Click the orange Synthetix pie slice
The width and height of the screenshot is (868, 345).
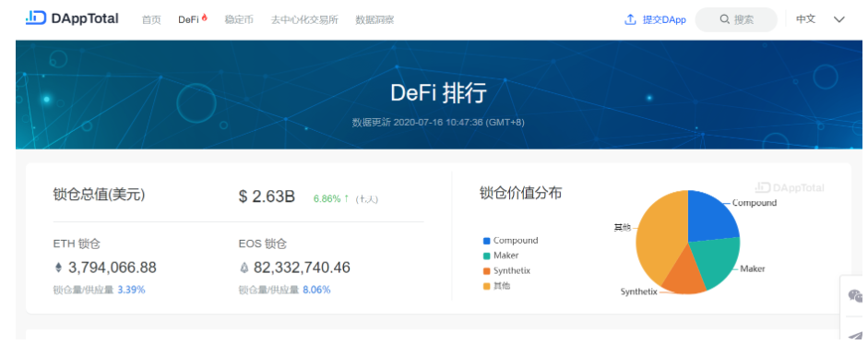pos(685,272)
